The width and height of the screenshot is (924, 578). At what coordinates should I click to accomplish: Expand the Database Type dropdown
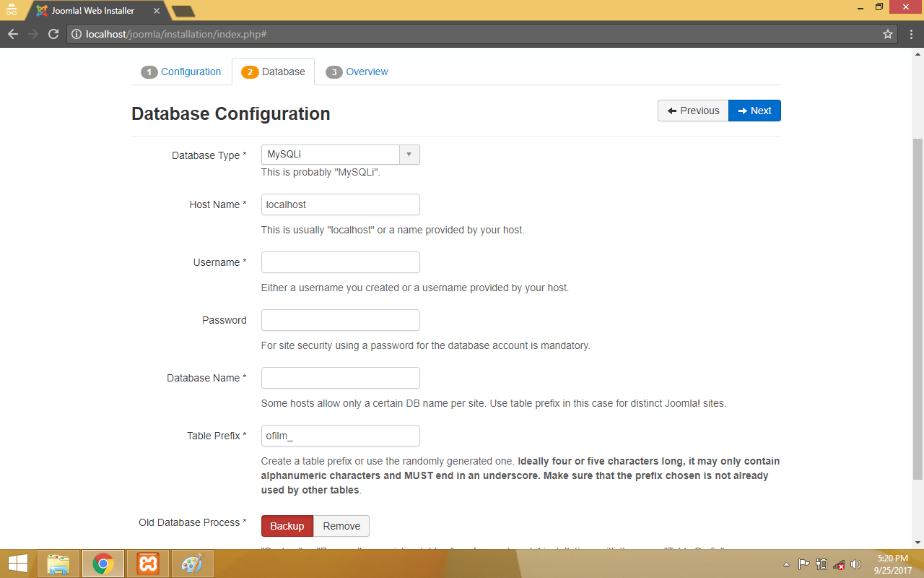(x=340, y=155)
